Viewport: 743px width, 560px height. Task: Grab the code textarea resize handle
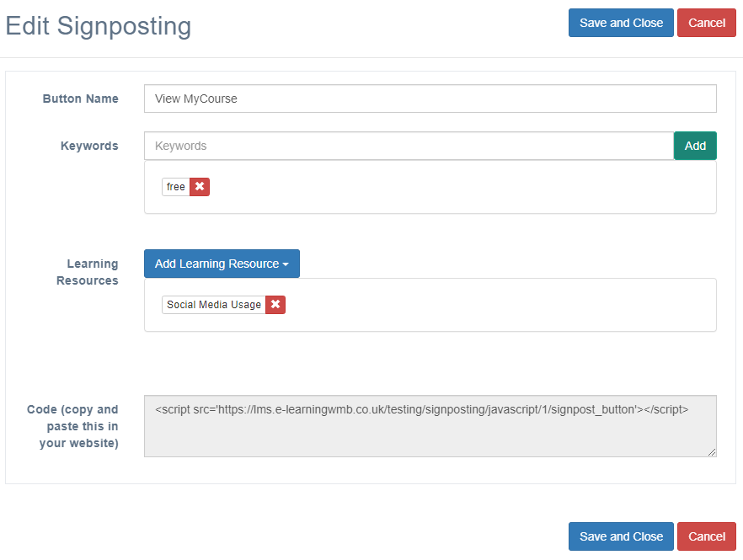tap(712, 452)
